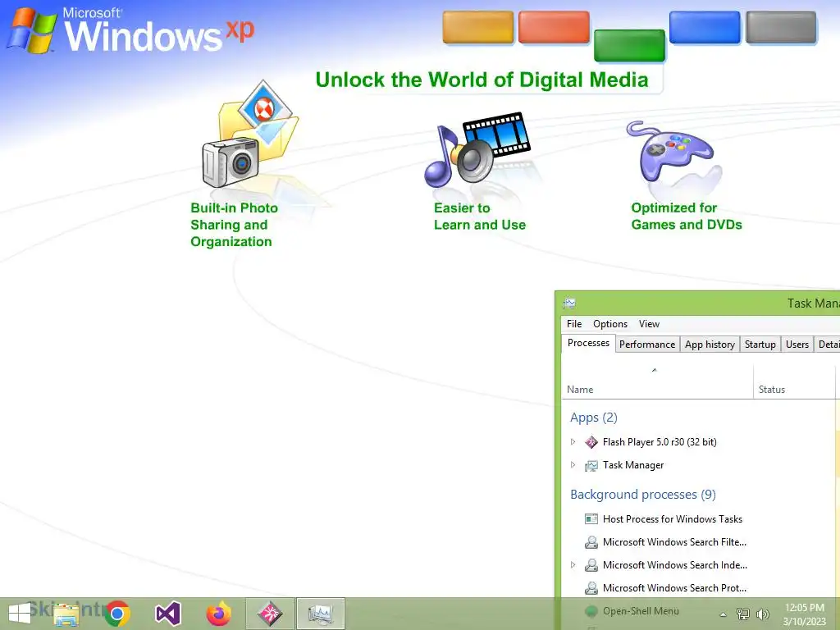This screenshot has height=630, width=840.
Task: Click Optimized for Games and DVDs text
Action: 687,216
